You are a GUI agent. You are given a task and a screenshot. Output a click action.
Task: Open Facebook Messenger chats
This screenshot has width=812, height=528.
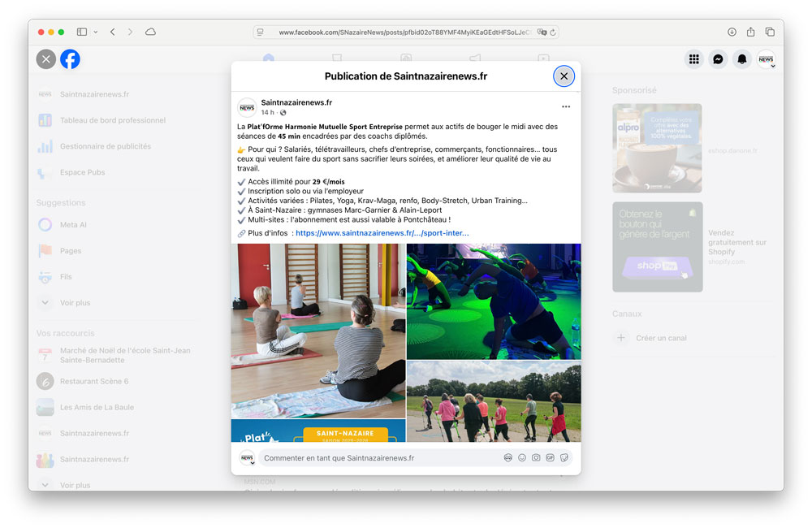click(717, 58)
